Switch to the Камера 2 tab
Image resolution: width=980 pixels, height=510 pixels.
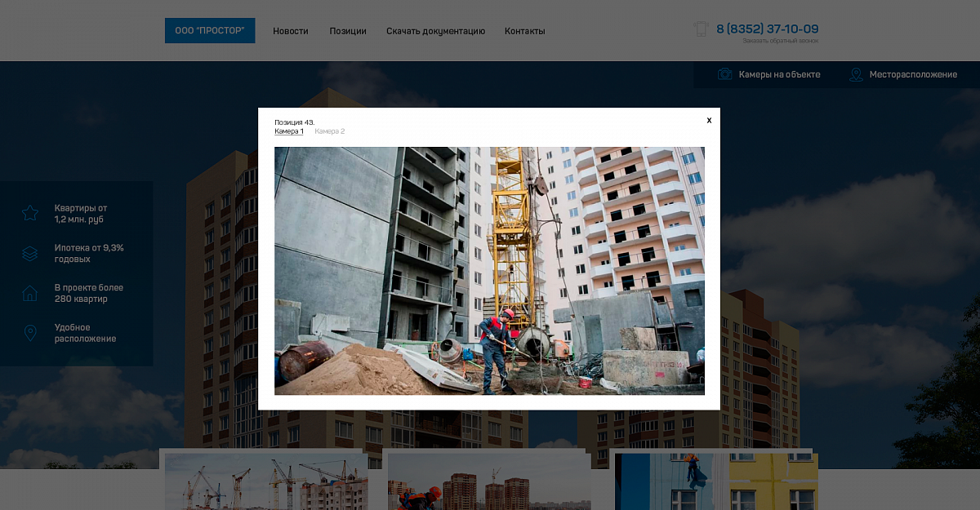[x=330, y=131]
